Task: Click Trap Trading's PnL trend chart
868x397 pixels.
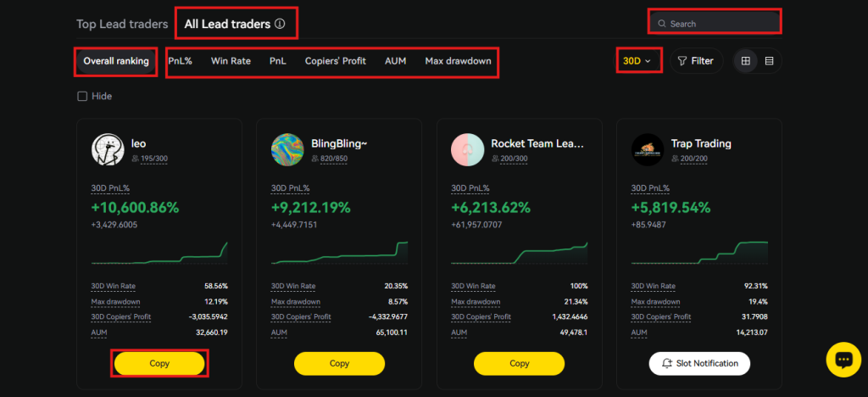Action: click(x=699, y=253)
